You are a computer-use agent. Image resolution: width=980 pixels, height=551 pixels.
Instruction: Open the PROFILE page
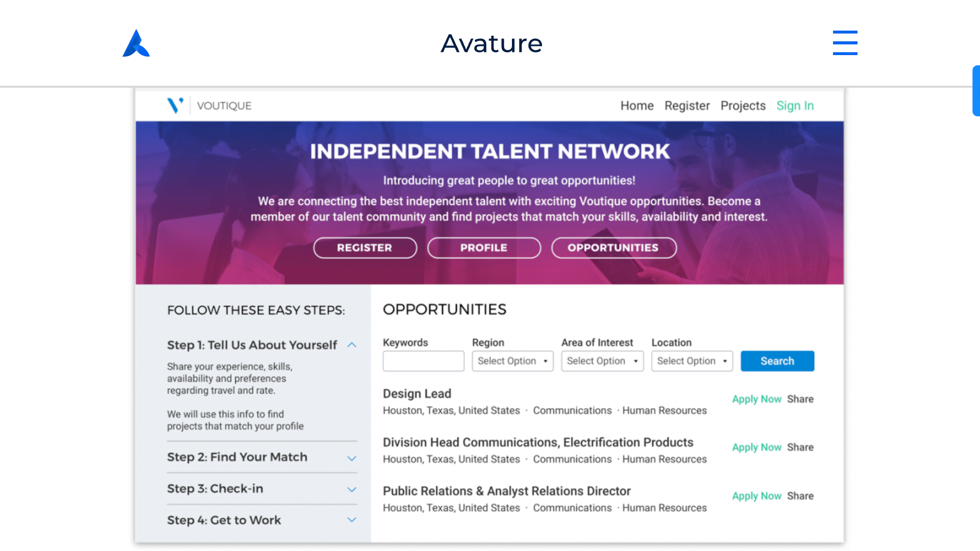point(483,247)
